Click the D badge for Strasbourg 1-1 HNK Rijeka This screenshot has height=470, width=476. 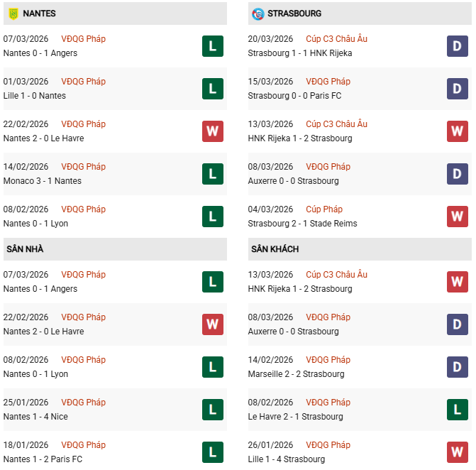point(458,46)
